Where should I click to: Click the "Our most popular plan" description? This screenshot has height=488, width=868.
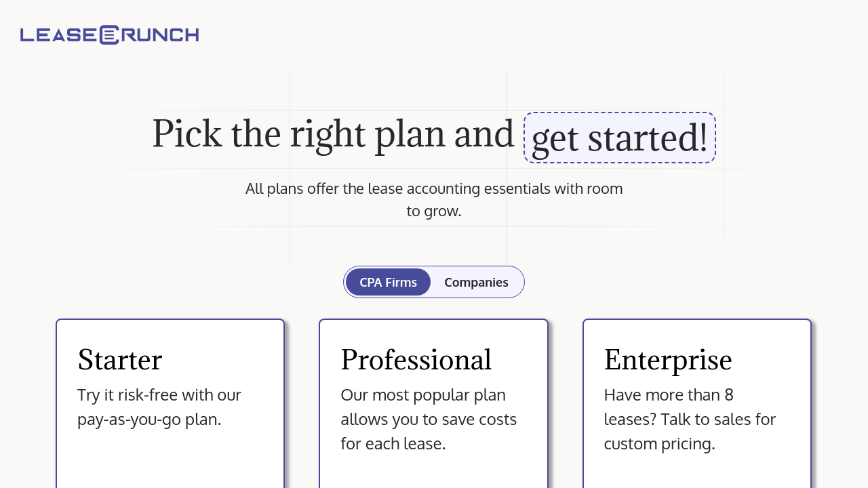[x=422, y=394]
